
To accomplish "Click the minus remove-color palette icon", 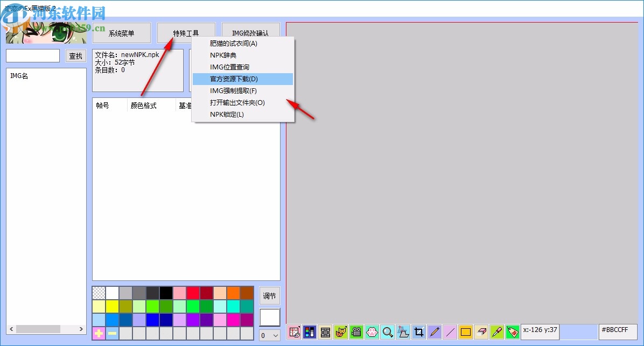I will tap(112, 333).
